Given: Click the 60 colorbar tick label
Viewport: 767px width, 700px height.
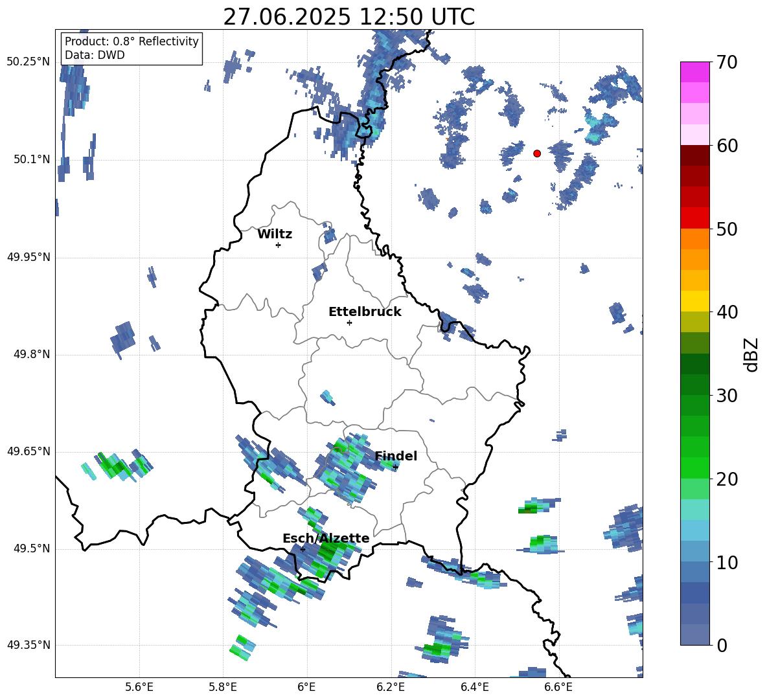Looking at the screenshot, I should point(727,146).
